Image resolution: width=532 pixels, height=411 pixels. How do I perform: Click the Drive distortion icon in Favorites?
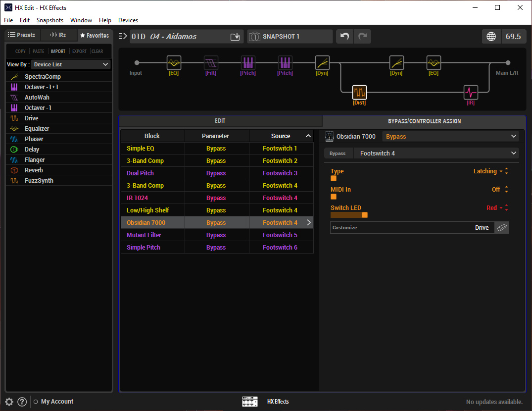pyautogui.click(x=14, y=118)
